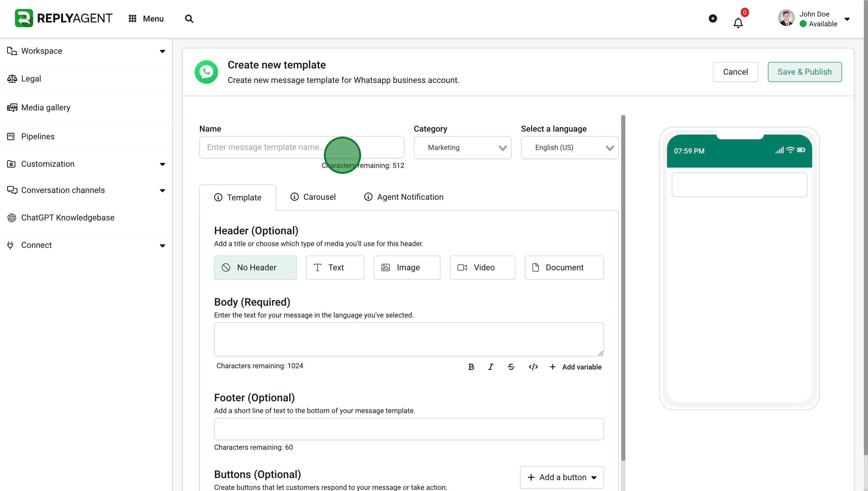This screenshot has height=491, width=868.
Task: Open ChatGPT Knowledgebase
Action: pos(86,217)
